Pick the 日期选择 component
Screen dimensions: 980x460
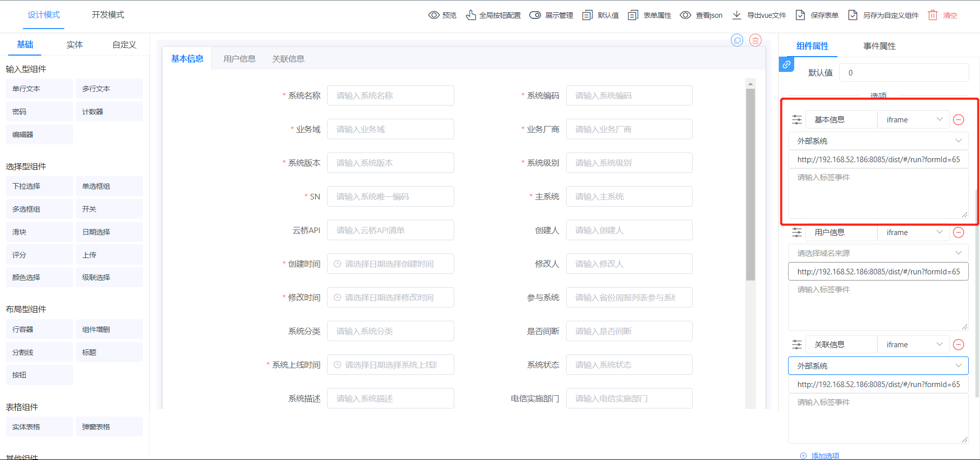pos(109,232)
